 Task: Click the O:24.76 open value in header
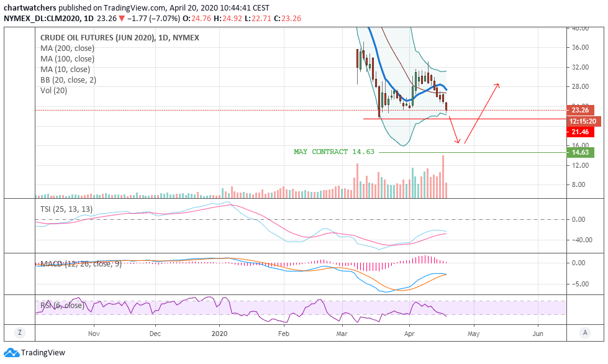[x=197, y=18]
